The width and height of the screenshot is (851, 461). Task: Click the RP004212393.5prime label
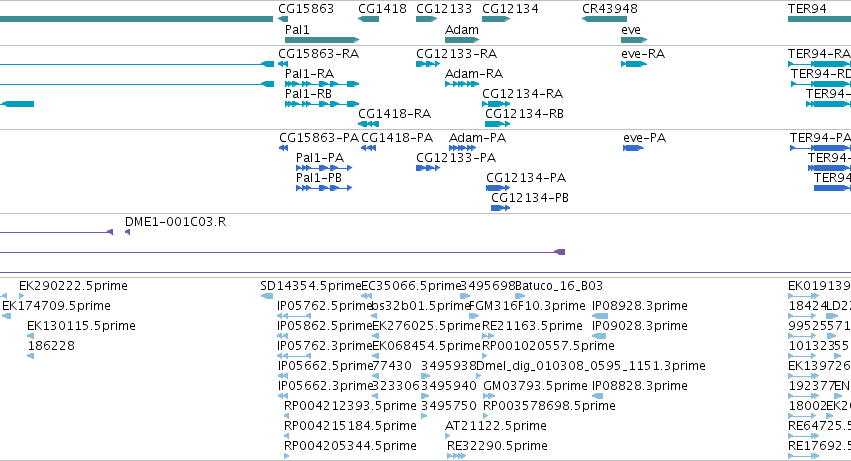click(x=350, y=406)
